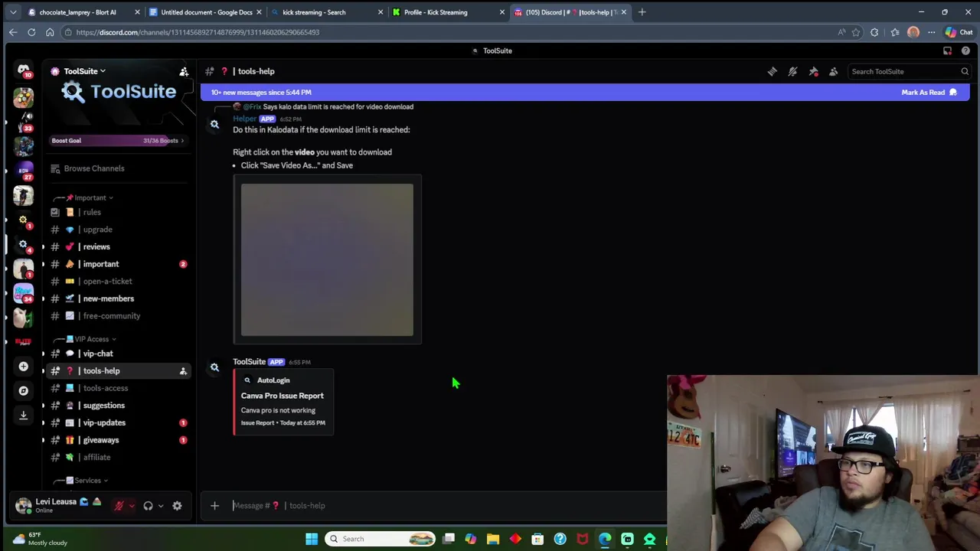Open Discord help question mark icon
This screenshot has width=980, height=551.
point(965,51)
